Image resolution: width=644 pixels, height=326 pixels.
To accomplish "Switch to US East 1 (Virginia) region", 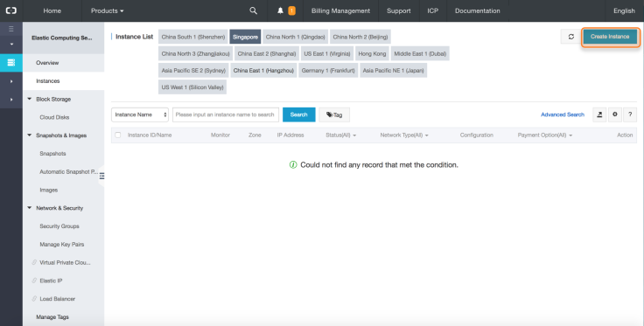I will (327, 53).
